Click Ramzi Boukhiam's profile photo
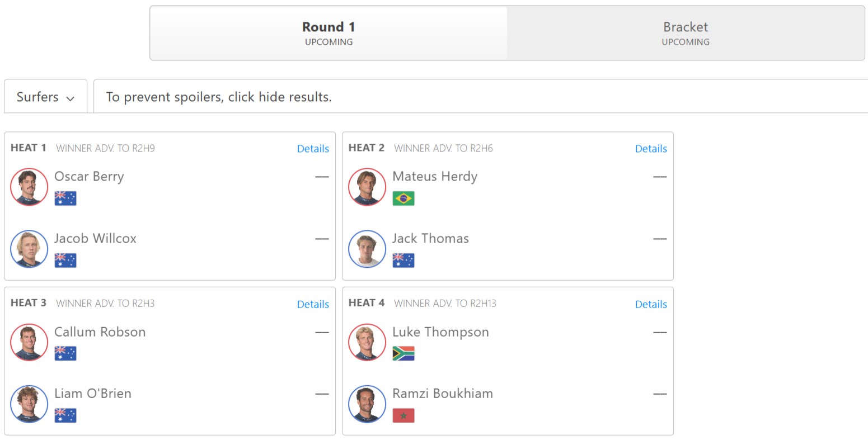This screenshot has width=868, height=440. pyautogui.click(x=367, y=404)
